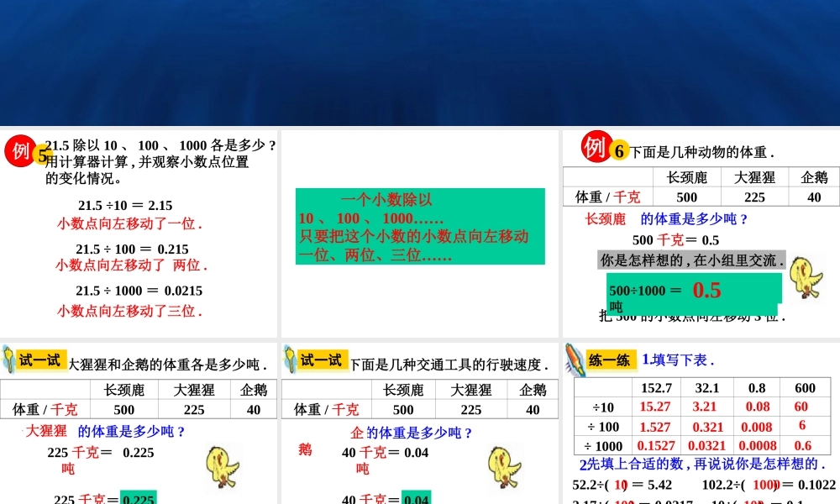Select red text 小数点向左移动了一位

[x=129, y=223]
